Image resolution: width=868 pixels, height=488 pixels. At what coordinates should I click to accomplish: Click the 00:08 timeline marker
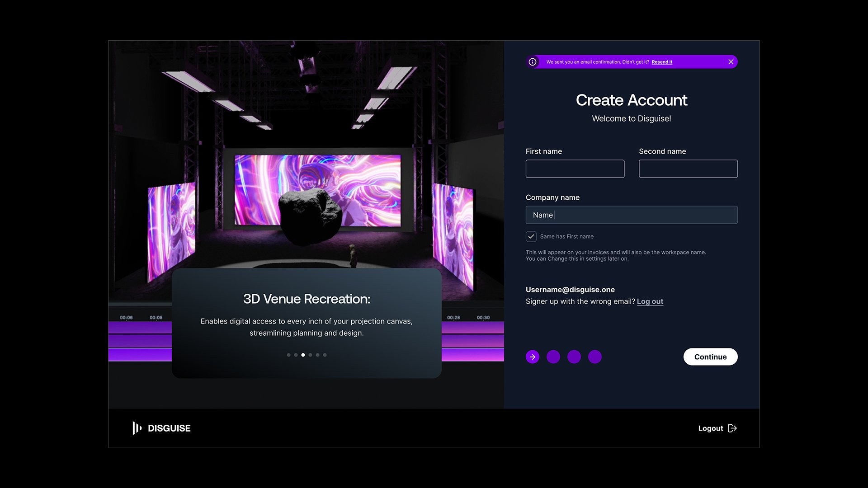pyautogui.click(x=156, y=318)
